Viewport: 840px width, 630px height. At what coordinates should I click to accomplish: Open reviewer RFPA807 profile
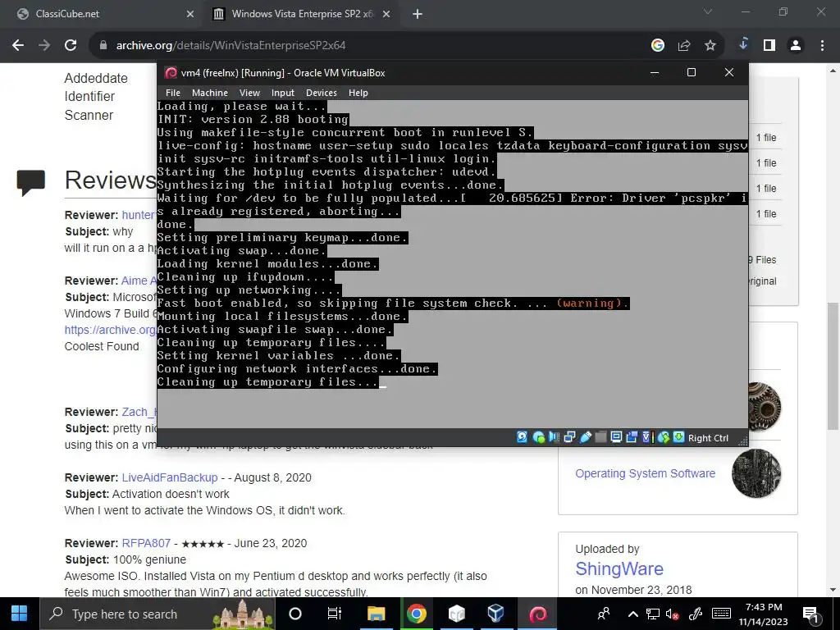click(146, 543)
